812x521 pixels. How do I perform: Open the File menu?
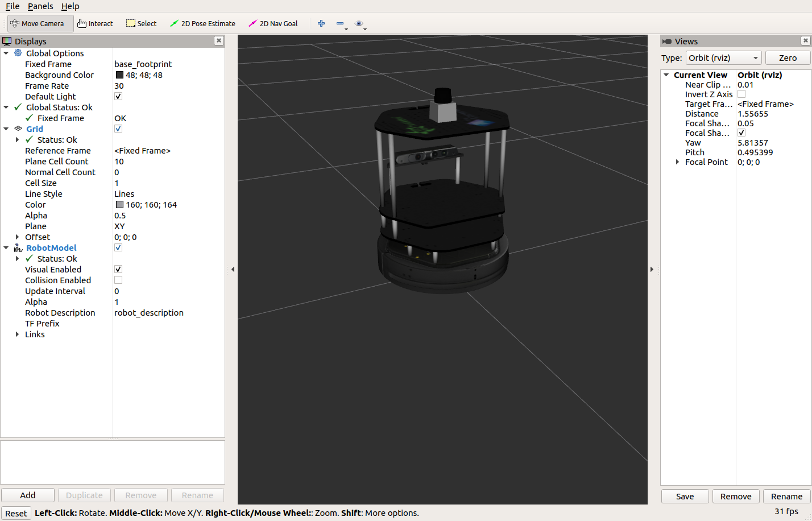point(13,6)
